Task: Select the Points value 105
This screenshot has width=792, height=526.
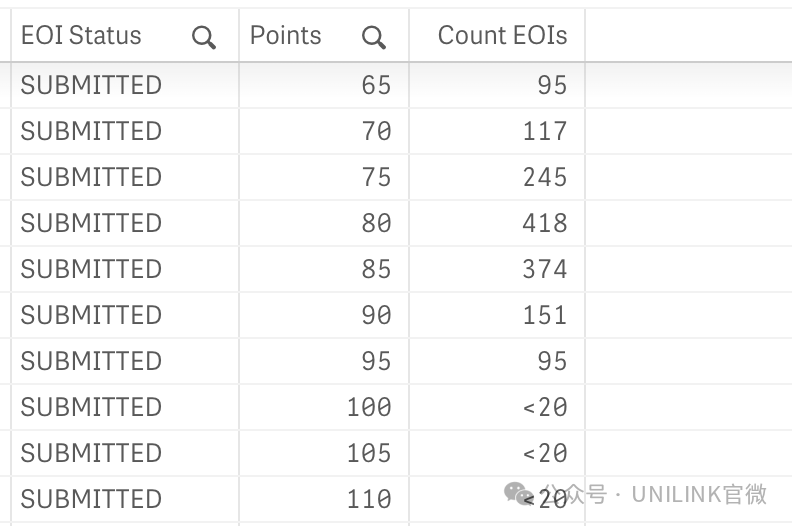Action: (369, 453)
